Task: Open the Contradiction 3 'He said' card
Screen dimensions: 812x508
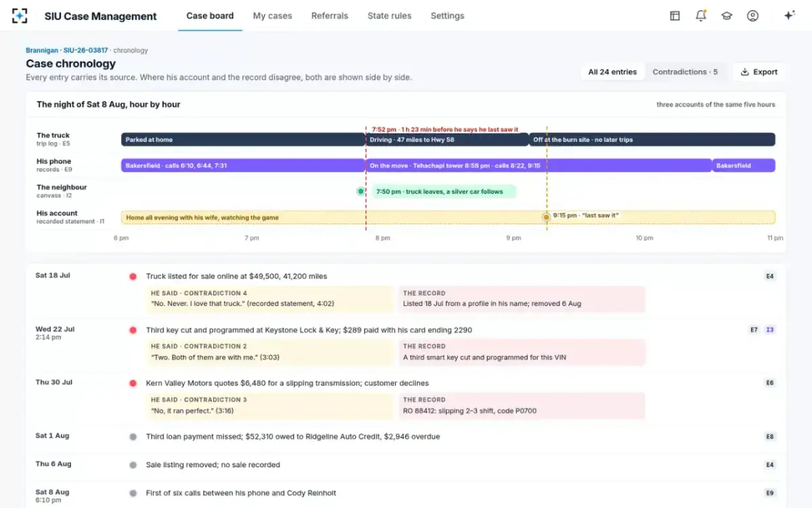Action: coord(269,406)
